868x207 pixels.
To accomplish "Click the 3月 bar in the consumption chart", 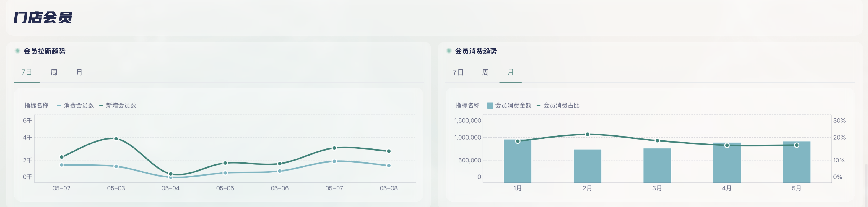I will click(657, 166).
